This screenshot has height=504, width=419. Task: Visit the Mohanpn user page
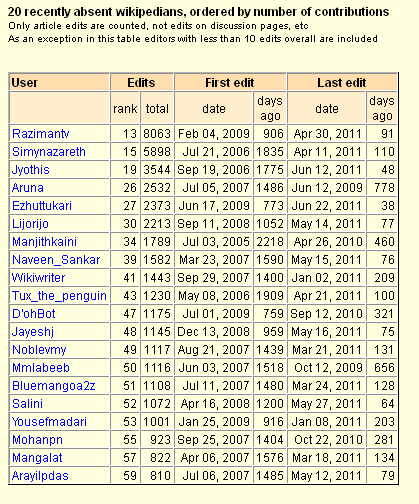point(37,440)
